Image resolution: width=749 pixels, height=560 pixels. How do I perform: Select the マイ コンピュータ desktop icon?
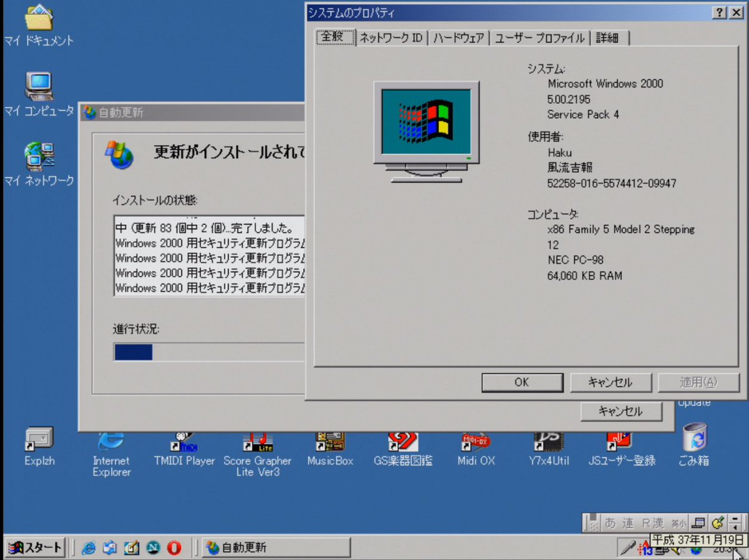point(38,95)
